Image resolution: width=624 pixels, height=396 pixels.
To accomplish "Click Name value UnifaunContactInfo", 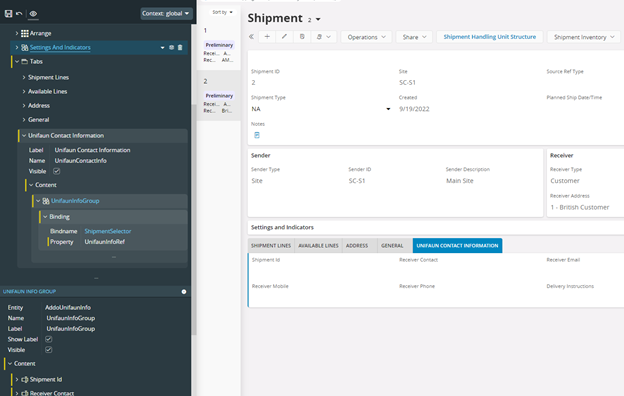I will tap(80, 161).
